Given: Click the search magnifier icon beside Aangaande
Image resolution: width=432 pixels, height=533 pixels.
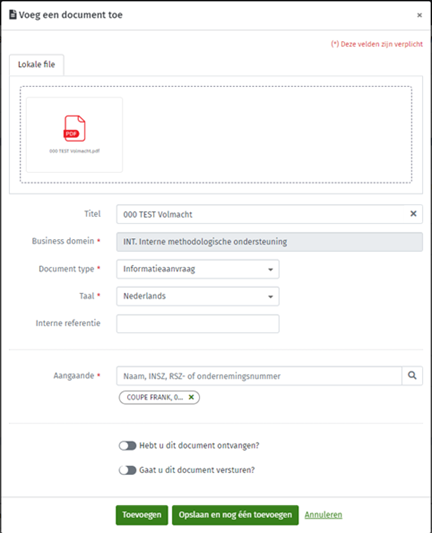Looking at the screenshot, I should click(x=412, y=376).
